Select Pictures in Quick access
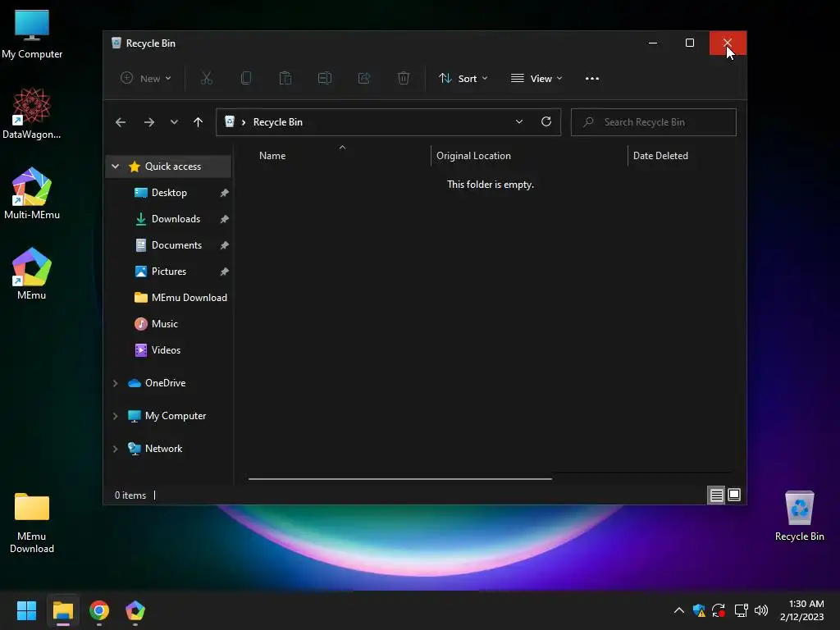This screenshot has width=840, height=630. [x=169, y=271]
